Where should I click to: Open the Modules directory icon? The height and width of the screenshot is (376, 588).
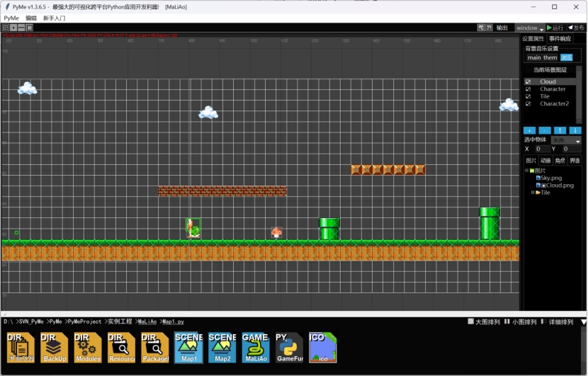point(88,348)
